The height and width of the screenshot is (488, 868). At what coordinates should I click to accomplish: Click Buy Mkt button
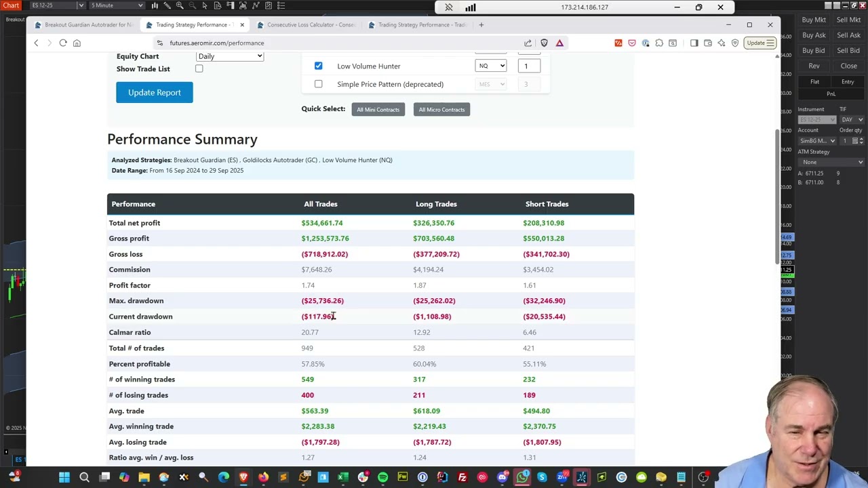pyautogui.click(x=814, y=20)
